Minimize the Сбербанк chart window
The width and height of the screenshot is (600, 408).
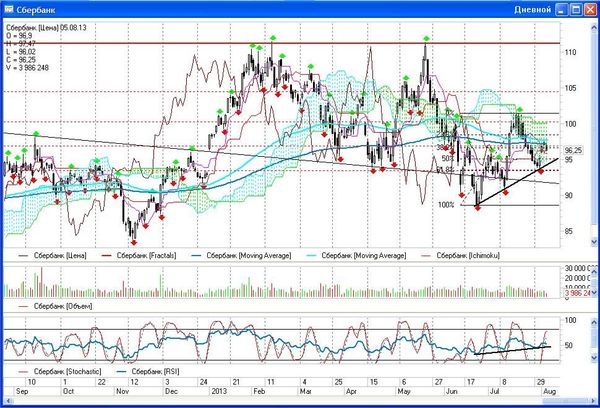pyautogui.click(x=561, y=9)
